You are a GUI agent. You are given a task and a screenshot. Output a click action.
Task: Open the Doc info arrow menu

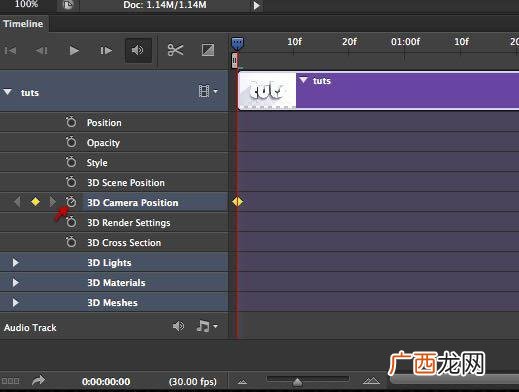pyautogui.click(x=256, y=5)
